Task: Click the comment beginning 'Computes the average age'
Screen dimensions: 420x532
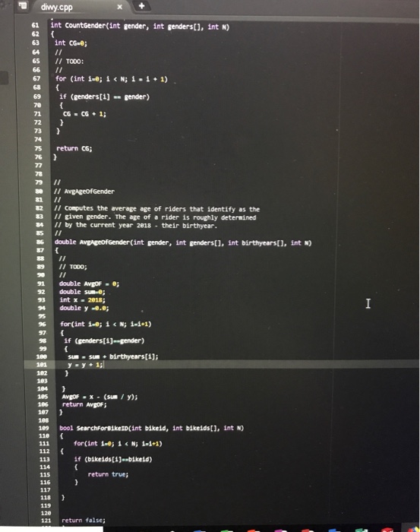Action: tap(157, 209)
